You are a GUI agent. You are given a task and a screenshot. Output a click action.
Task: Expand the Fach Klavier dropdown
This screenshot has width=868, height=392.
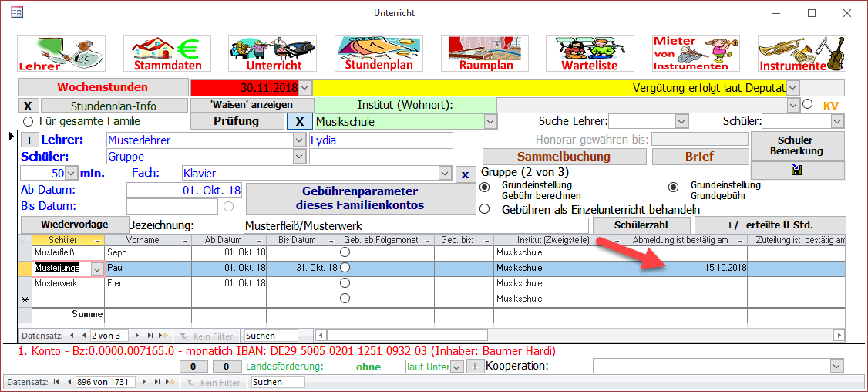(x=443, y=174)
